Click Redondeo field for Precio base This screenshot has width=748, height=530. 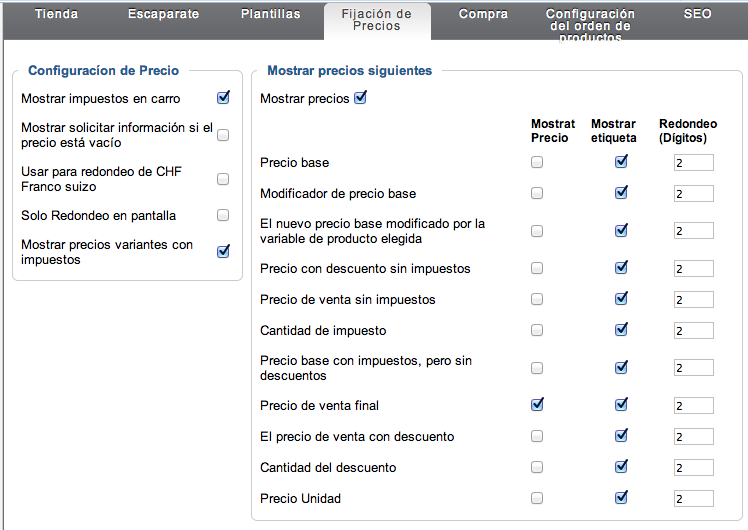pyautogui.click(x=694, y=163)
